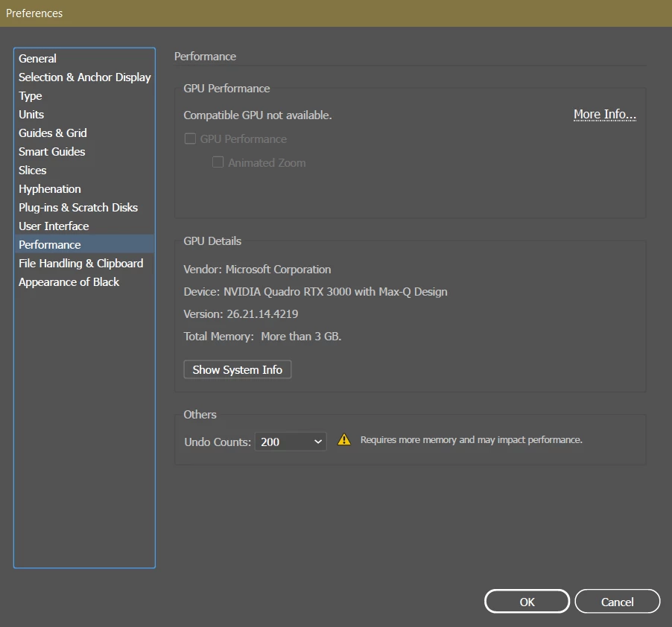Click the 'Version: 26.21.14.4219' line

[241, 314]
